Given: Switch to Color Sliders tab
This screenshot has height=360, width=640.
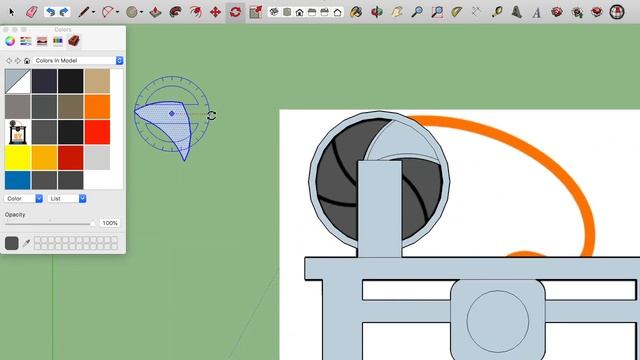Looking at the screenshot, I should coord(26,41).
